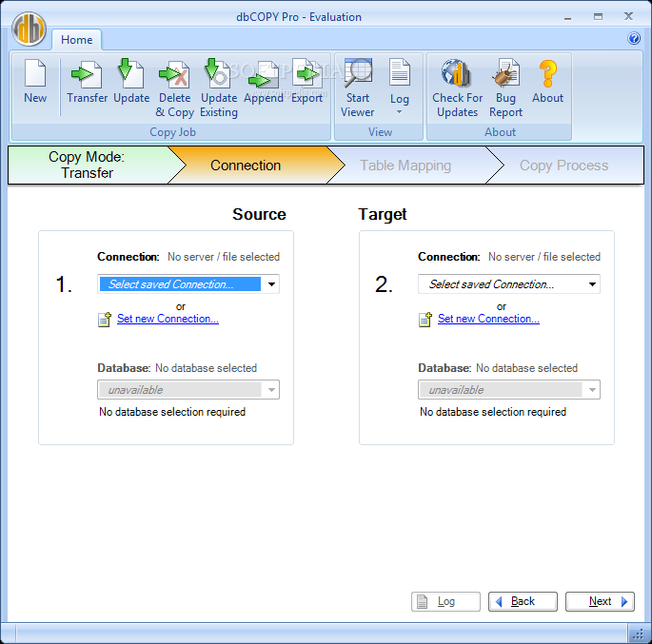652x644 pixels.
Task: Go to Copy Mode: Transfer step
Action: point(87,165)
